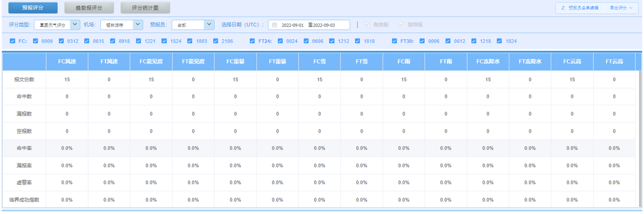The width and height of the screenshot is (644, 214).
Task: Click the FC雷暴 column header
Action: [x=235, y=62]
